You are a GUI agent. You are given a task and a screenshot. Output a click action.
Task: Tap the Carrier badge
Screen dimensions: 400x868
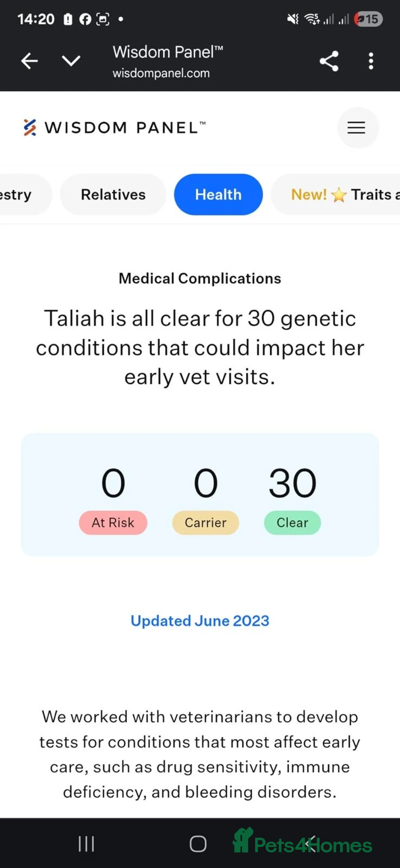click(x=206, y=523)
